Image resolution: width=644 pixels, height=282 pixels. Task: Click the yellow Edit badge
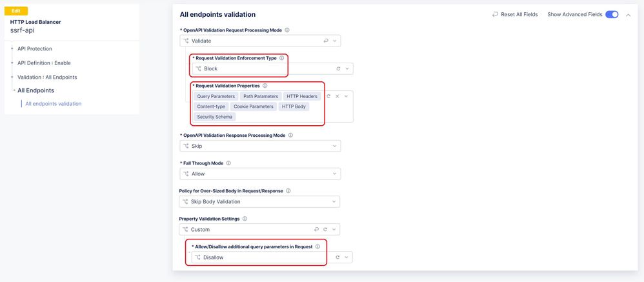(16, 11)
